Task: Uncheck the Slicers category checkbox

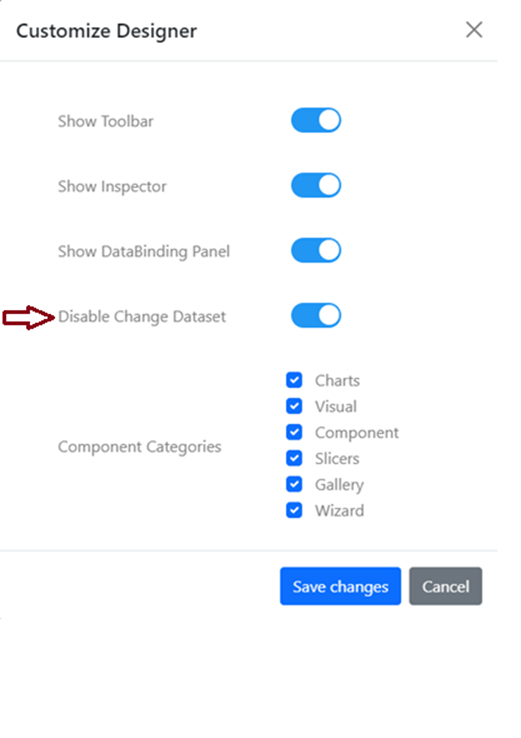Action: pos(294,458)
